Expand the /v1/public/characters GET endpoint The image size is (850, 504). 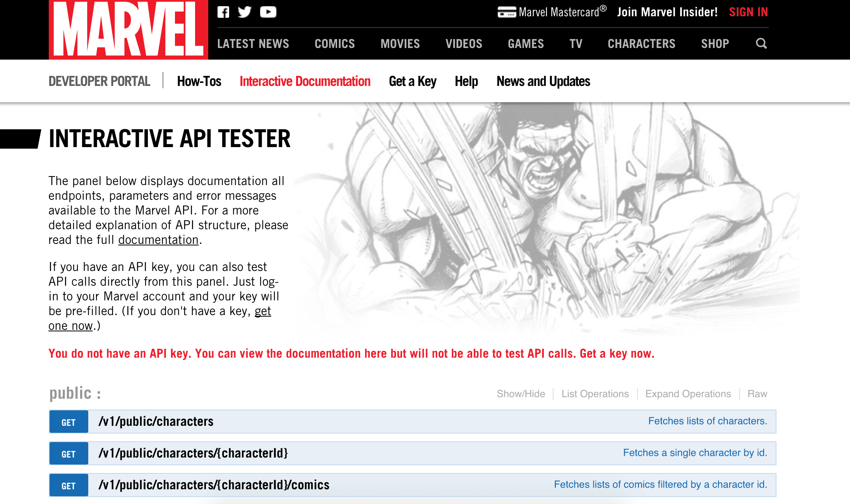coord(156,422)
